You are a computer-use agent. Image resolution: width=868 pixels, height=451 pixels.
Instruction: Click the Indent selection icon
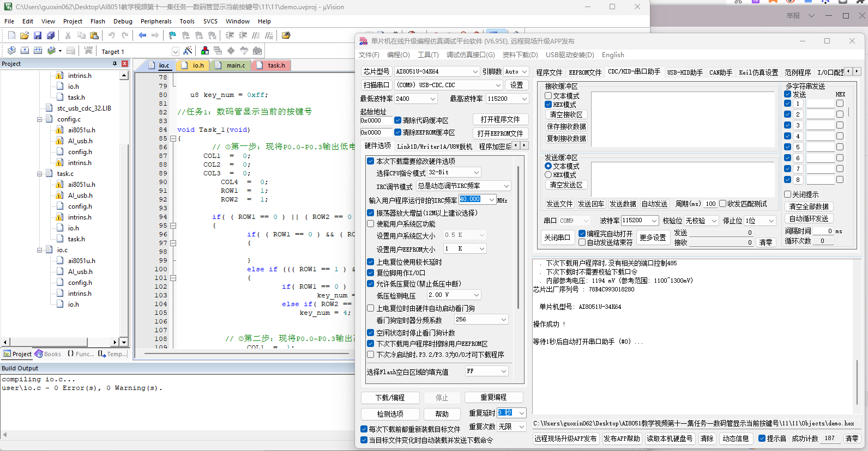click(230, 35)
